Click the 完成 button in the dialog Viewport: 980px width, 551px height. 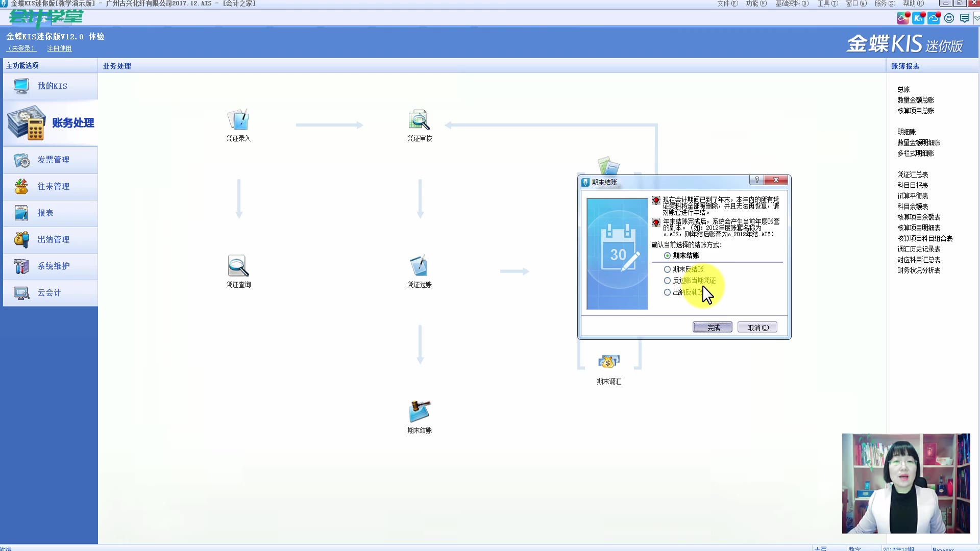click(x=712, y=328)
